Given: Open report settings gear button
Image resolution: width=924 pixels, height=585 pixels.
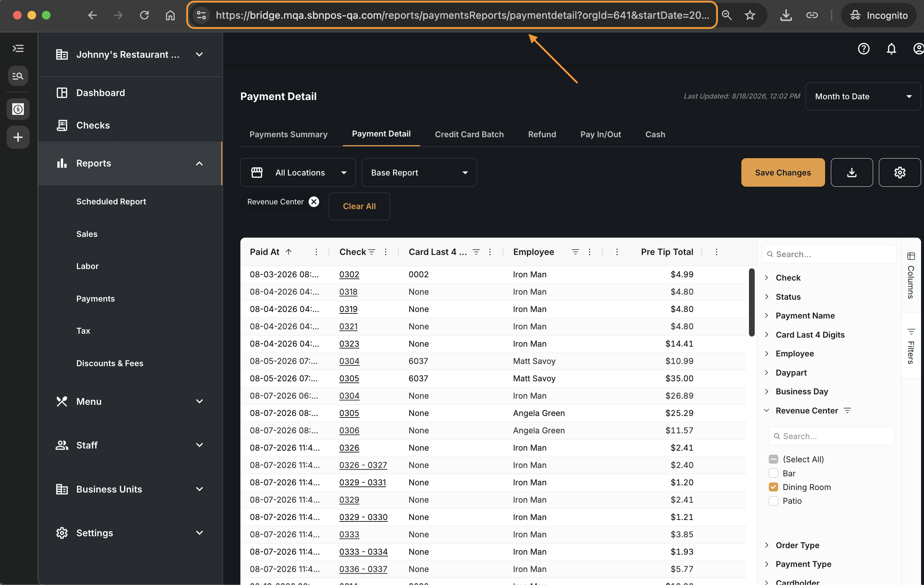Looking at the screenshot, I should click(899, 173).
